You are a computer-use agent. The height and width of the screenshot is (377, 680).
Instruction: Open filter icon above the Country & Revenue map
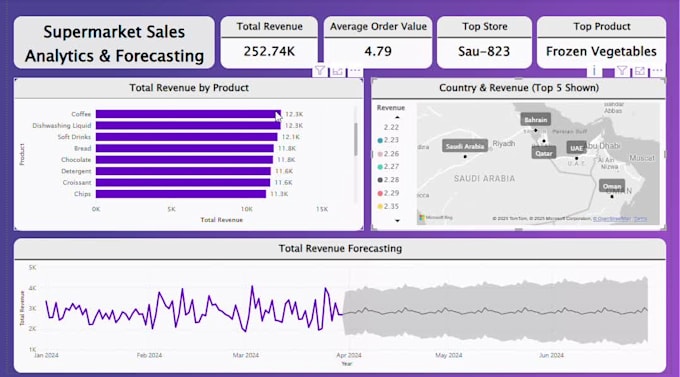[622, 71]
